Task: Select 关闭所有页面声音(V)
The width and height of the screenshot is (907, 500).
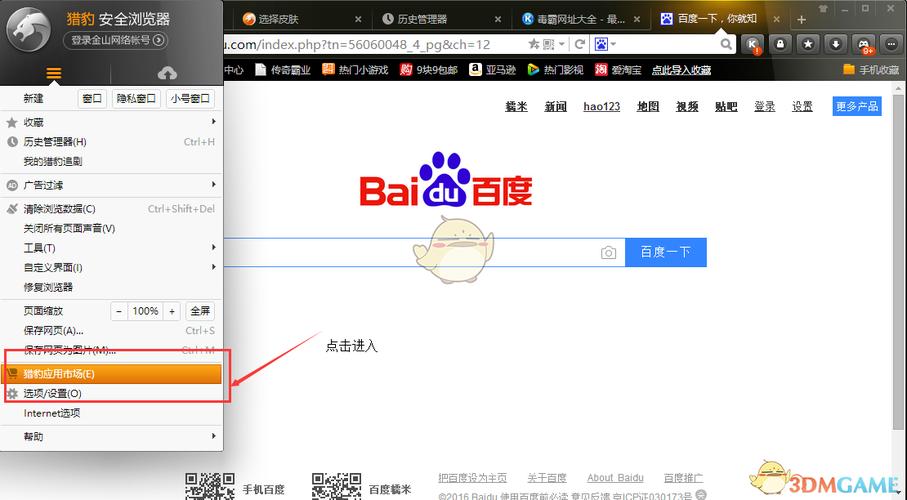Action: tap(111, 229)
